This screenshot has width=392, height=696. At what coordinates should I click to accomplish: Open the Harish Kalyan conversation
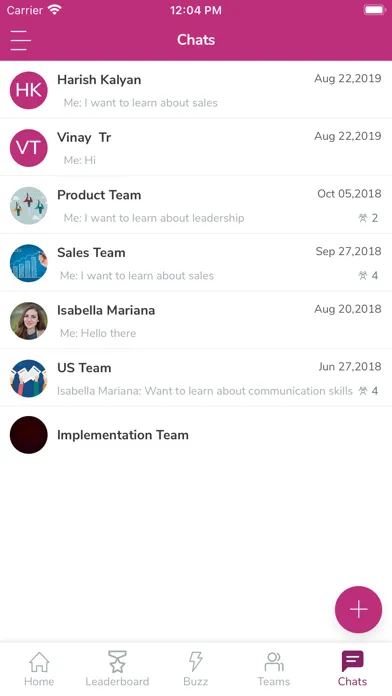pyautogui.click(x=196, y=90)
